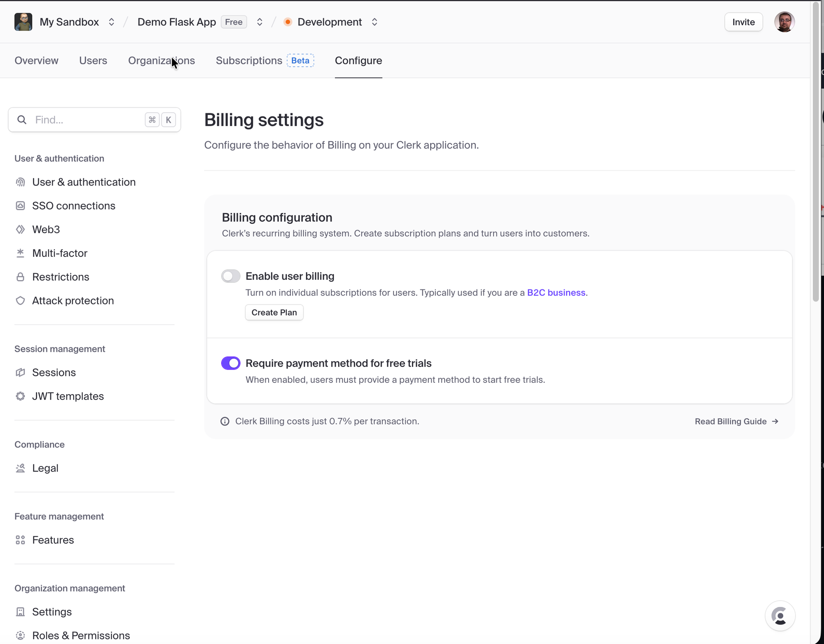
Task: Expand the My Sandbox workspace switcher
Action: [x=111, y=22]
